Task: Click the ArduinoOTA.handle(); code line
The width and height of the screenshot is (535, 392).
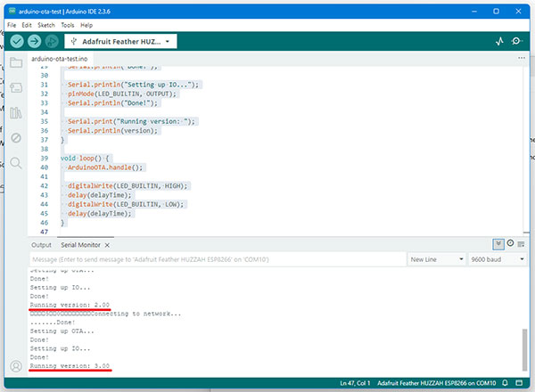Action: click(x=104, y=167)
